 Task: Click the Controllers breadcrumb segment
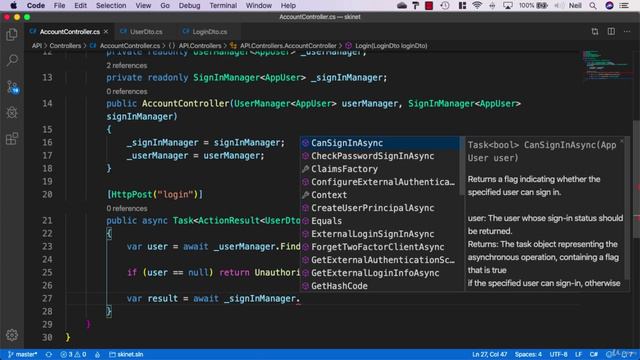point(65,46)
